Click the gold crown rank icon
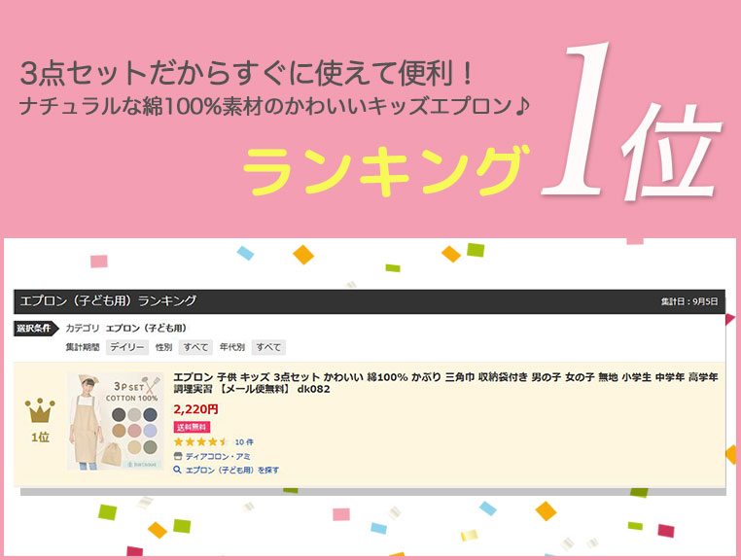The height and width of the screenshot is (560, 741). pos(40,410)
